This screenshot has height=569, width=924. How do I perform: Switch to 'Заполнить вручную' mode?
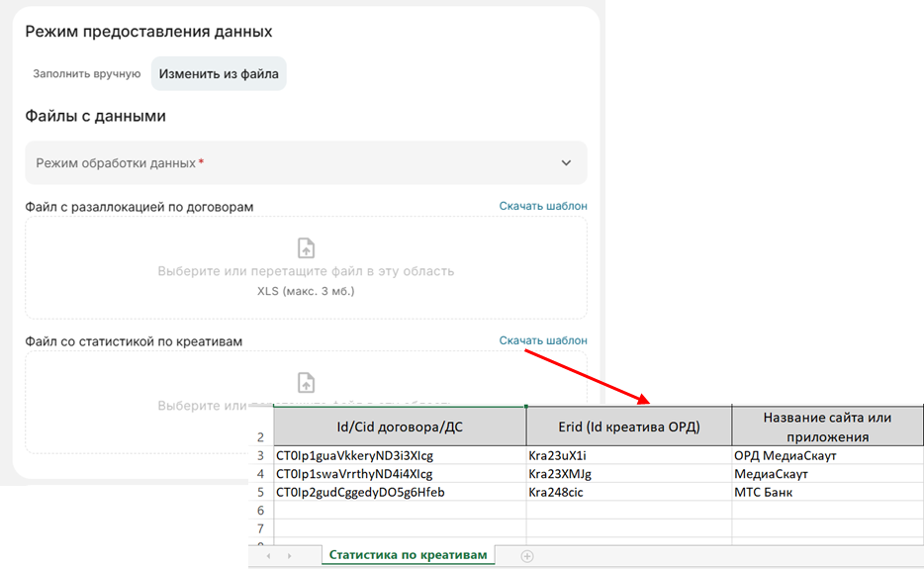[x=87, y=74]
